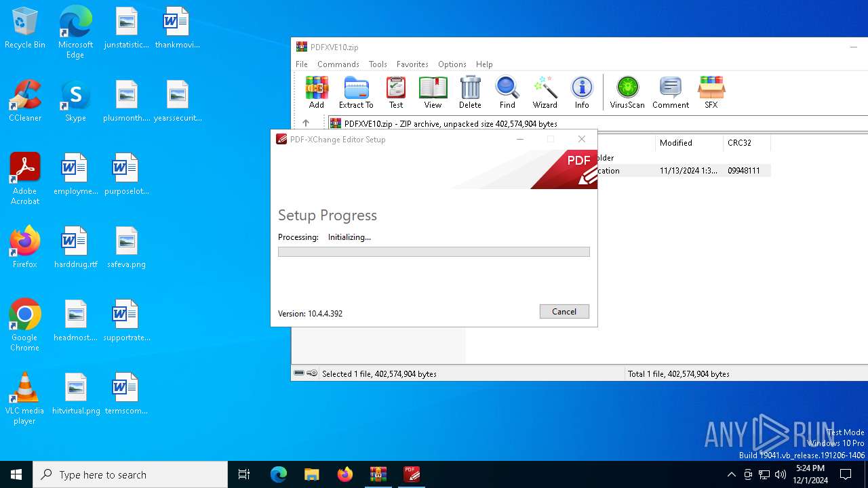Open Skype desktop shortcut
The width and height of the screenshot is (868, 488).
tap(75, 102)
